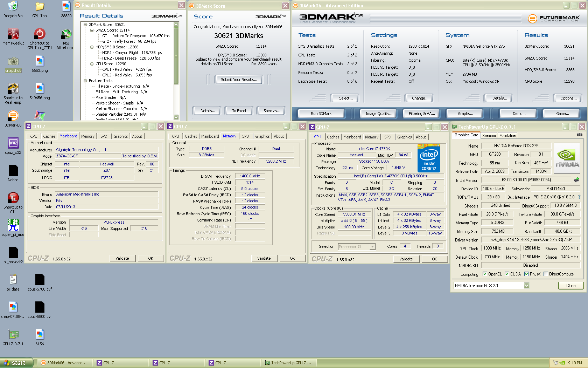588x368 pixels.
Task: Open the cpuz_x32 desktop icon
Action: pos(13,146)
